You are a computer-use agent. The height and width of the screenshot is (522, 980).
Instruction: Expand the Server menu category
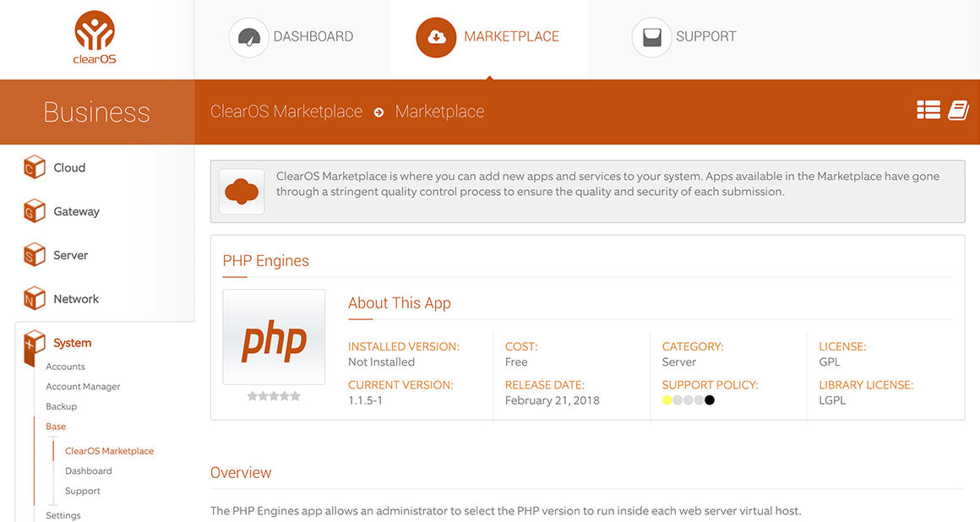point(71,255)
